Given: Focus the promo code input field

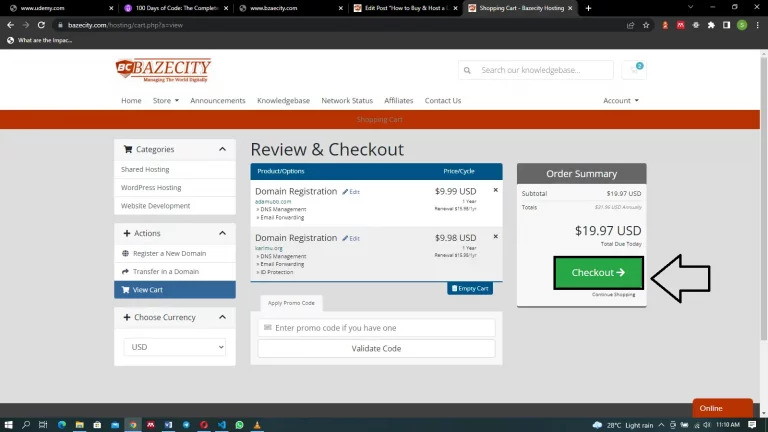Looking at the screenshot, I should (x=376, y=328).
